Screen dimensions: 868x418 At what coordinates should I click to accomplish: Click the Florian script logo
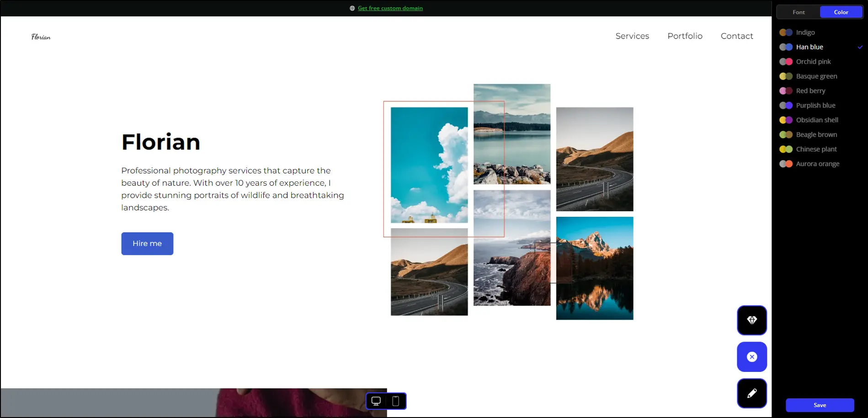click(41, 37)
